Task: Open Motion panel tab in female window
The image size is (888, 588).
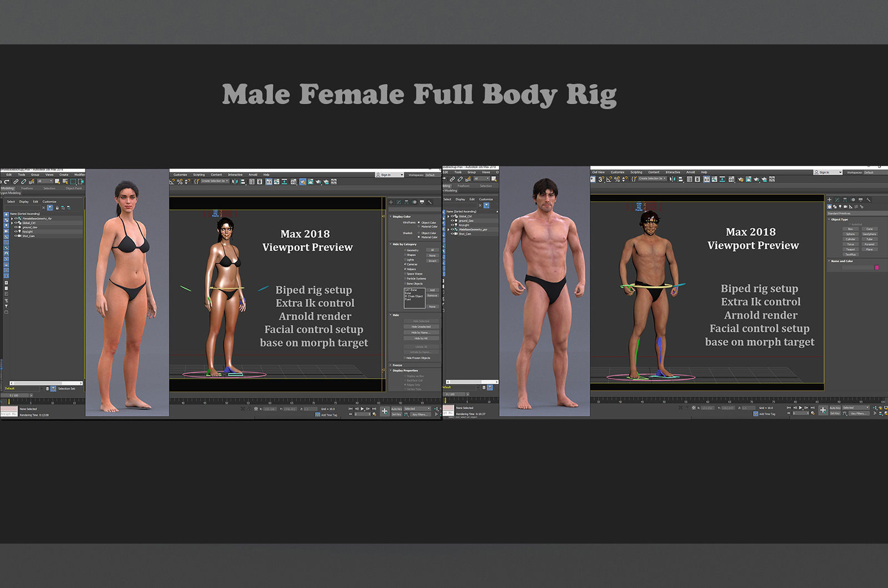Action: coord(415,202)
